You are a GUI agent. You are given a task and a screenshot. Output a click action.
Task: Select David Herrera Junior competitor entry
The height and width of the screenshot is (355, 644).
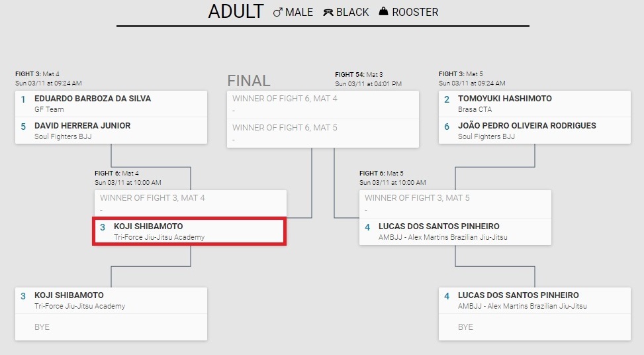111,130
